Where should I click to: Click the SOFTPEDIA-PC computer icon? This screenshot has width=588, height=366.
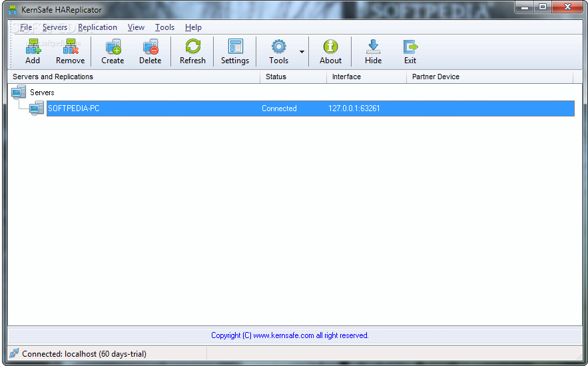(37, 108)
